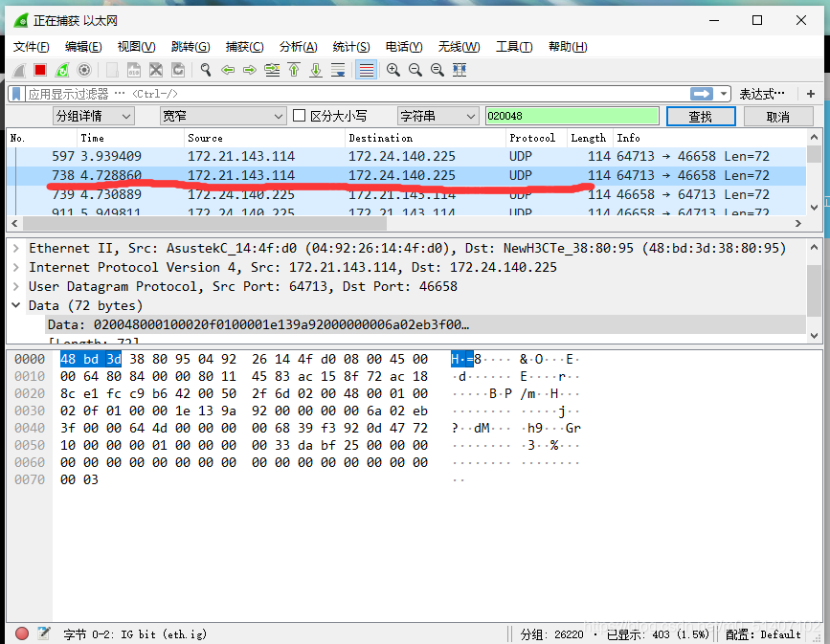830x644 pixels.
Task: Go to previous packet arrow
Action: [x=228, y=70]
